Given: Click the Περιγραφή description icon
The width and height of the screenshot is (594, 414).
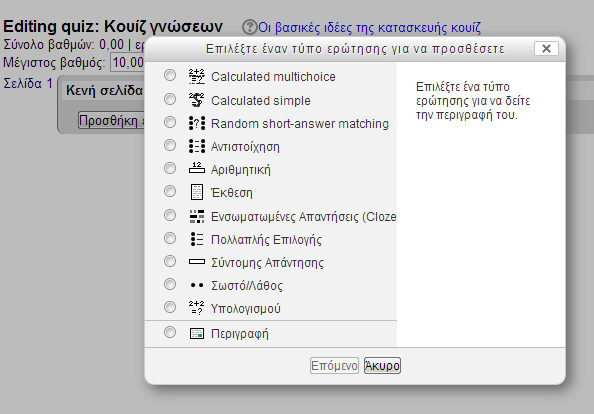Looking at the screenshot, I should pos(197,333).
